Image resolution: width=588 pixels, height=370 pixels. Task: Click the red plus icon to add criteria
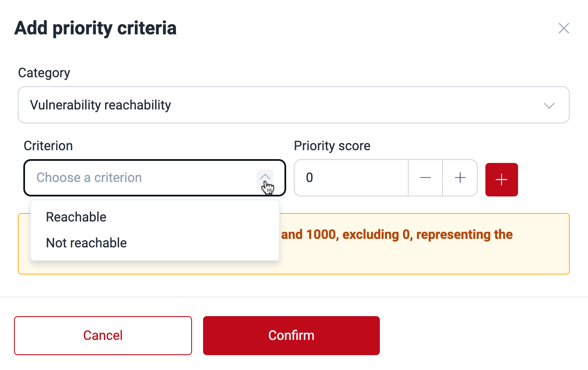click(x=502, y=179)
